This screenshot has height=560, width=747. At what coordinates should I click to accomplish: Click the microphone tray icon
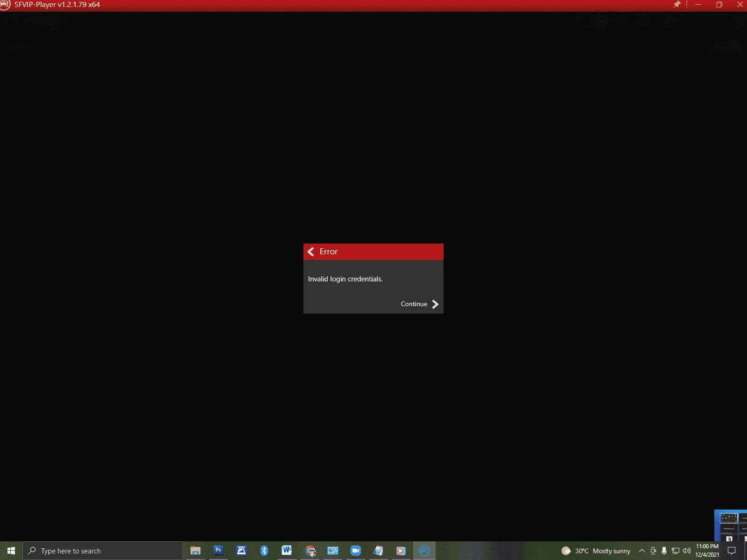point(664,551)
